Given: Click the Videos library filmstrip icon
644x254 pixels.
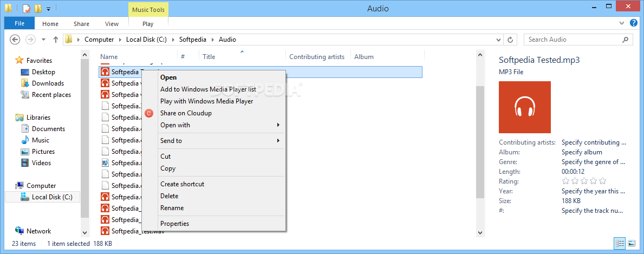Looking at the screenshot, I should [x=25, y=163].
